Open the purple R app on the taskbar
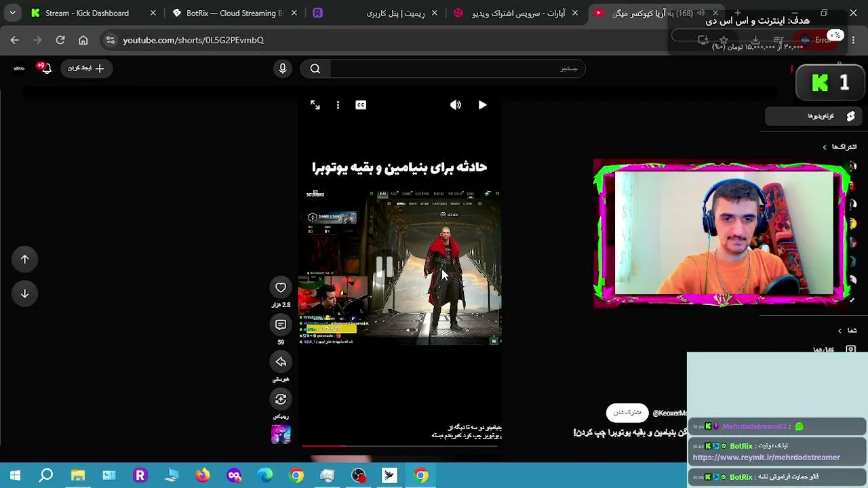 pos(140,475)
